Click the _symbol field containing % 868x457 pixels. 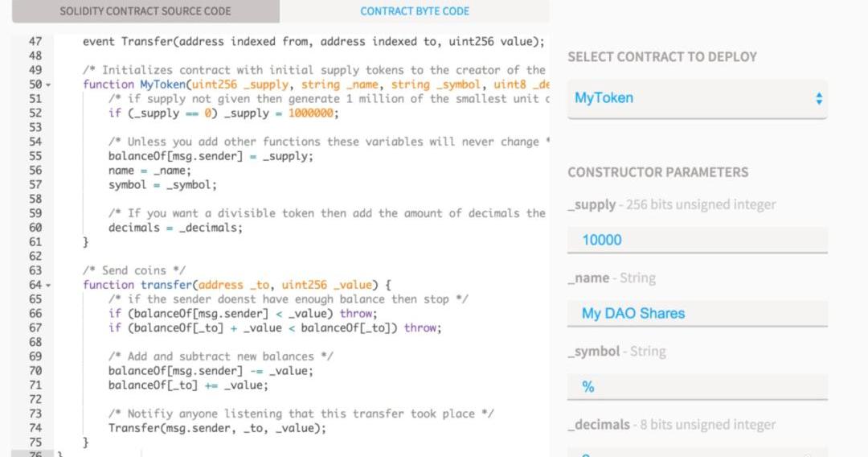[x=696, y=387]
